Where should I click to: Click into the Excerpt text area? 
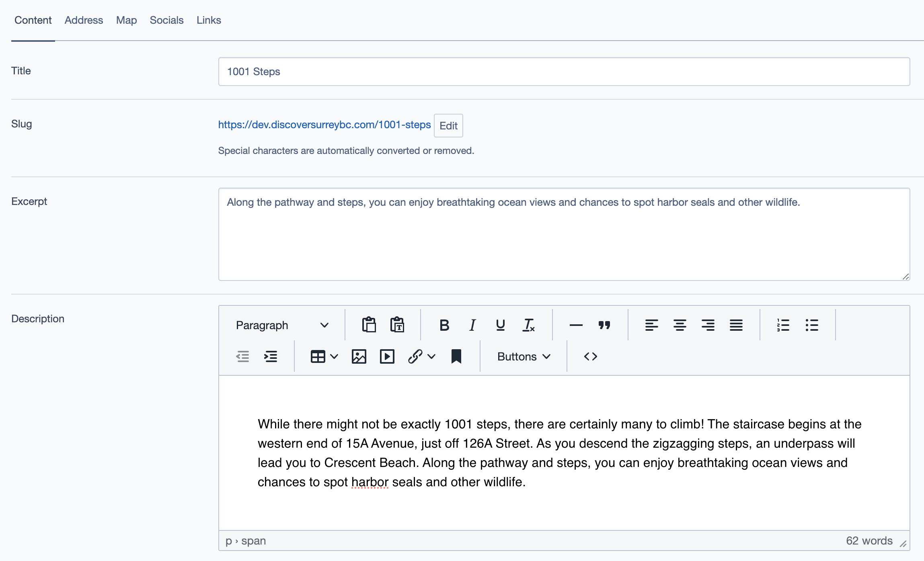point(564,234)
